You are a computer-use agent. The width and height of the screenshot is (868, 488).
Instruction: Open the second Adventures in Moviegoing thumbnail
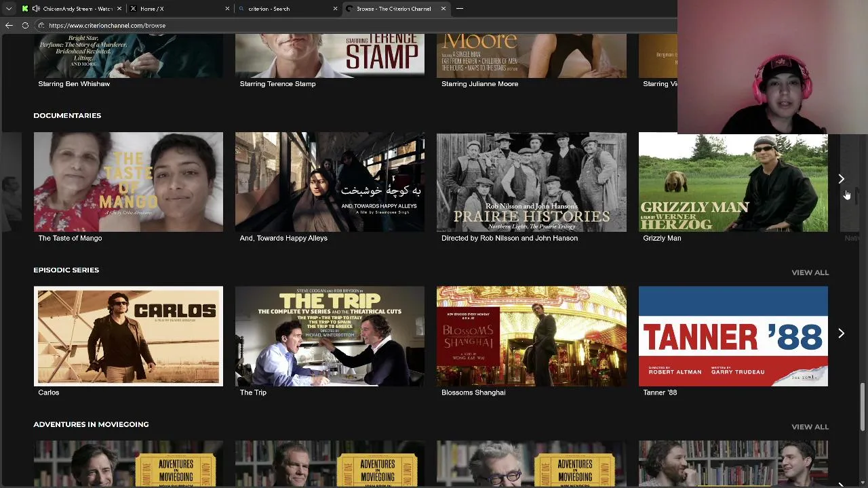click(330, 464)
